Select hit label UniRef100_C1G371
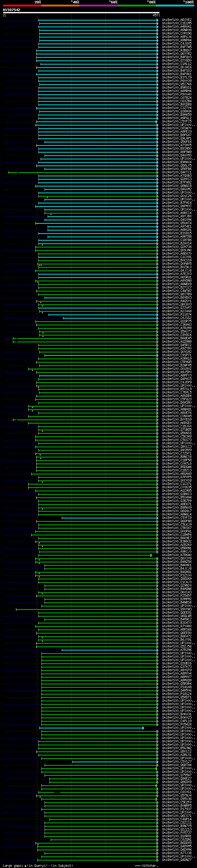 177,484
